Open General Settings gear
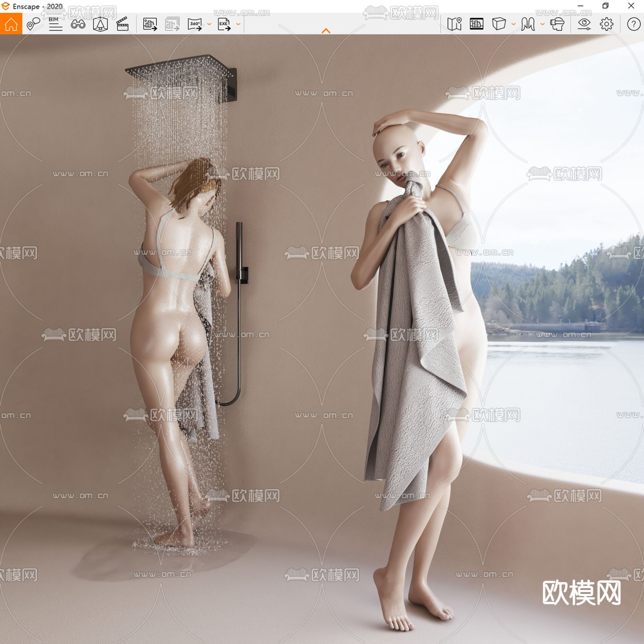 click(x=607, y=24)
